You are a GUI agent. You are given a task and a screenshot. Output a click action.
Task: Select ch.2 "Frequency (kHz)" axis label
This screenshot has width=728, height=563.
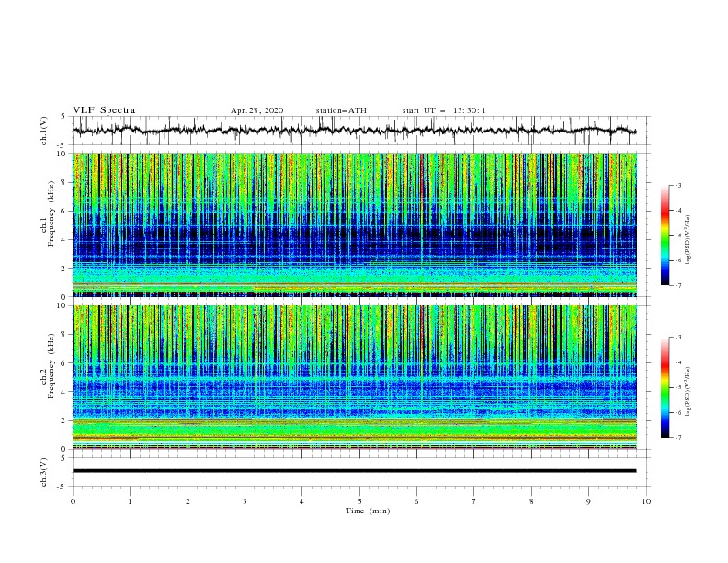(51, 365)
